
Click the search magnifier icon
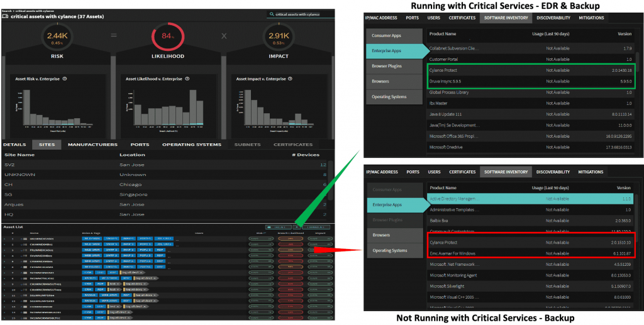point(271,14)
